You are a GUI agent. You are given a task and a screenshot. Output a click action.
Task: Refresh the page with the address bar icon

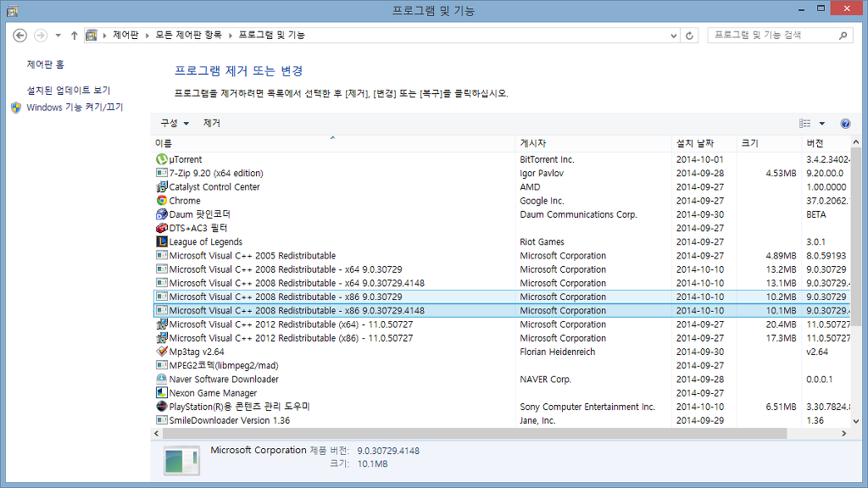[x=687, y=35]
